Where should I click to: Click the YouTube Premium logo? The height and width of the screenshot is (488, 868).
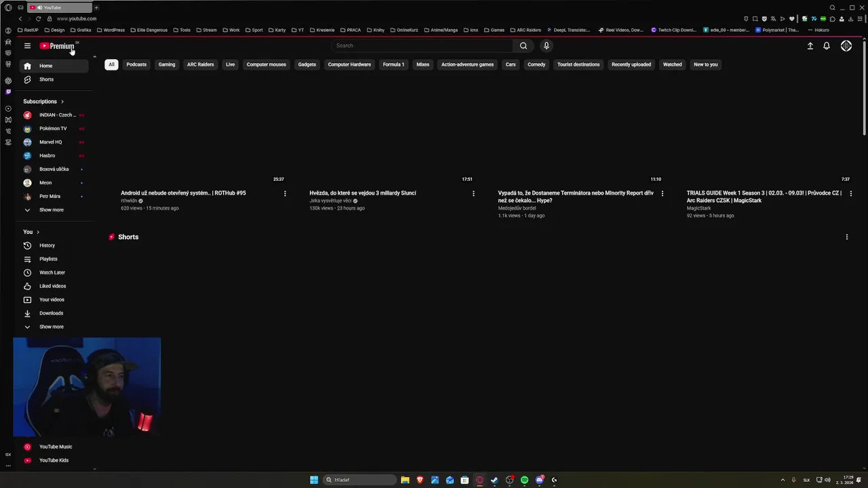tap(57, 46)
